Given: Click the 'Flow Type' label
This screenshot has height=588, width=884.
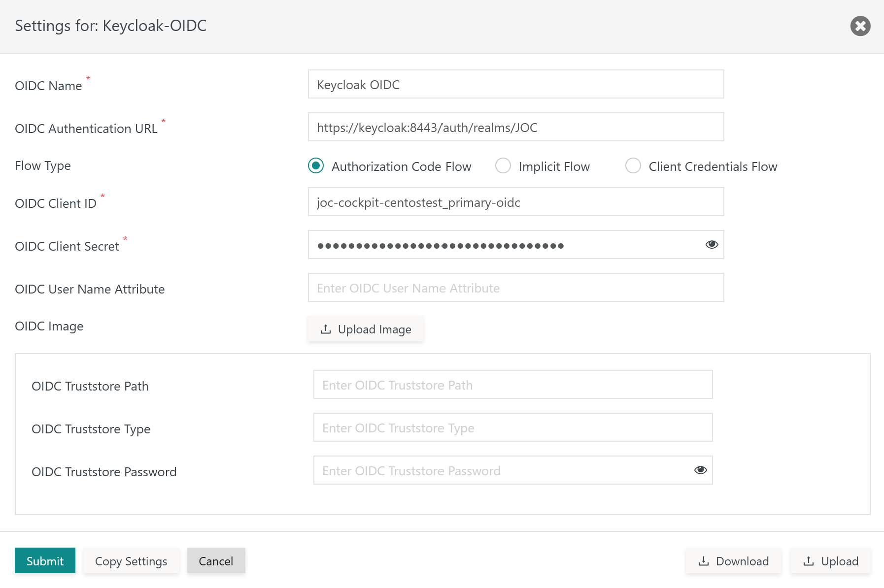Looking at the screenshot, I should pos(43,166).
